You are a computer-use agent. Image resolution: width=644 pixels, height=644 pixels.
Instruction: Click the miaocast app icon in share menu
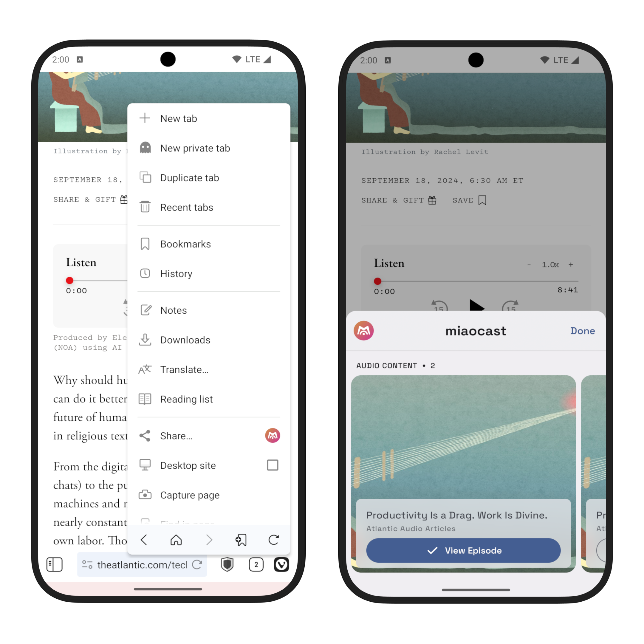coord(273,436)
